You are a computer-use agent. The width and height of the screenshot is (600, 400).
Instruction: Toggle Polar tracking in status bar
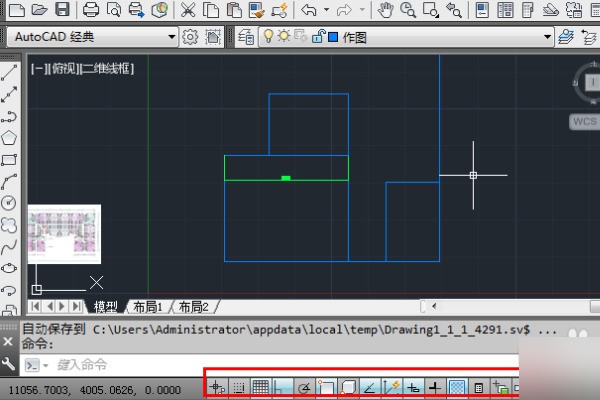(x=303, y=386)
